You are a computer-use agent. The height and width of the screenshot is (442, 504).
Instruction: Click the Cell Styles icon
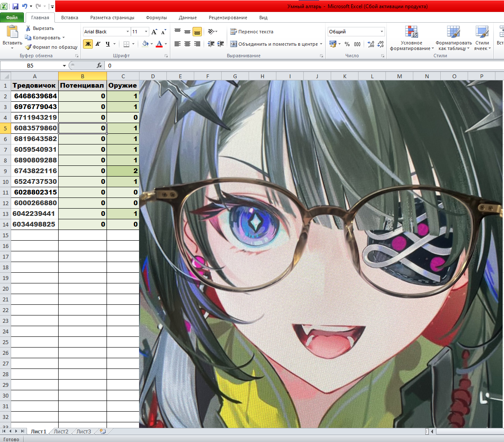482,32
